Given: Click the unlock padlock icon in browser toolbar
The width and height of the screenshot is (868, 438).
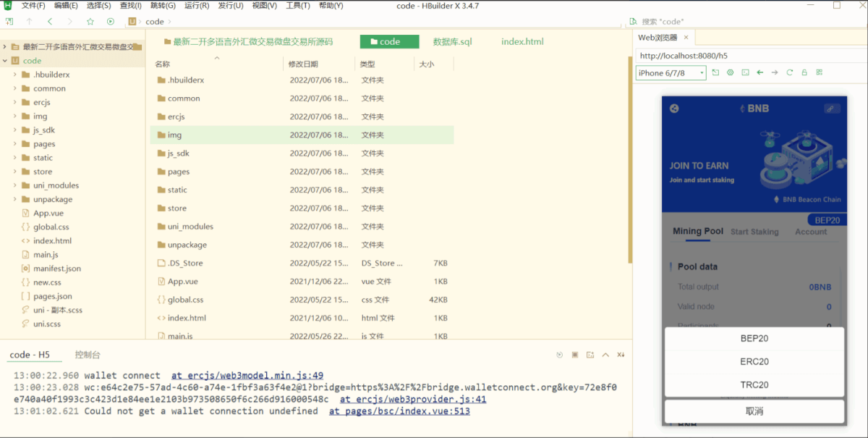Looking at the screenshot, I should coord(804,72).
